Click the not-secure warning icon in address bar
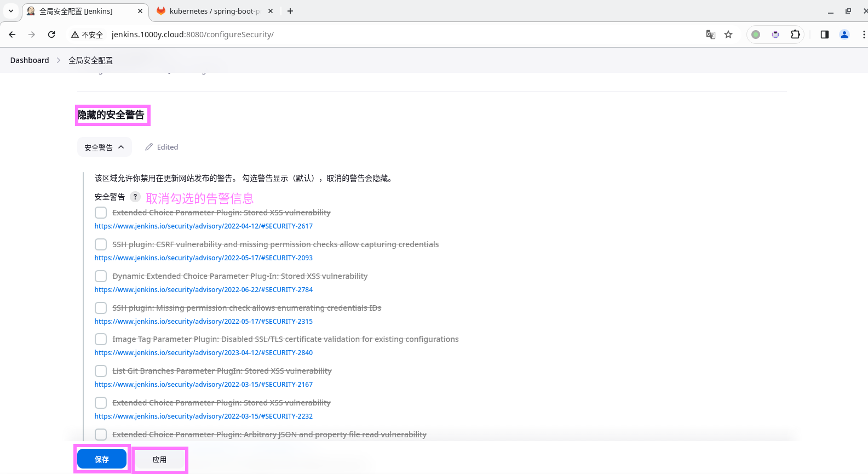 click(x=75, y=35)
